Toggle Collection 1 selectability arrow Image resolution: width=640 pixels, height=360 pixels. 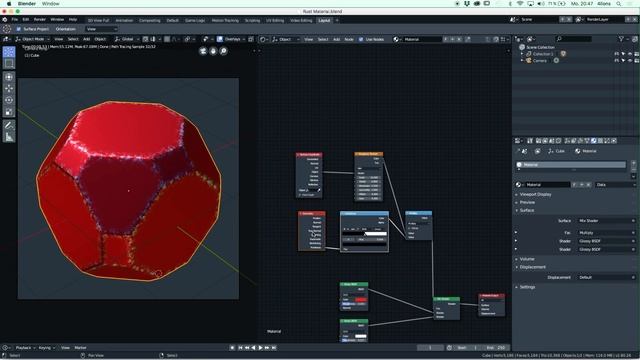[x=623, y=53]
